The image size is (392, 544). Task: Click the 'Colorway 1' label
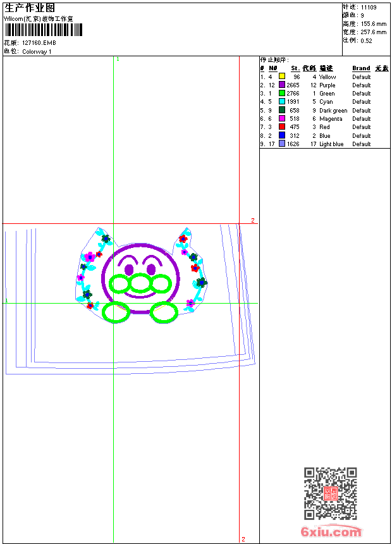tap(37, 52)
